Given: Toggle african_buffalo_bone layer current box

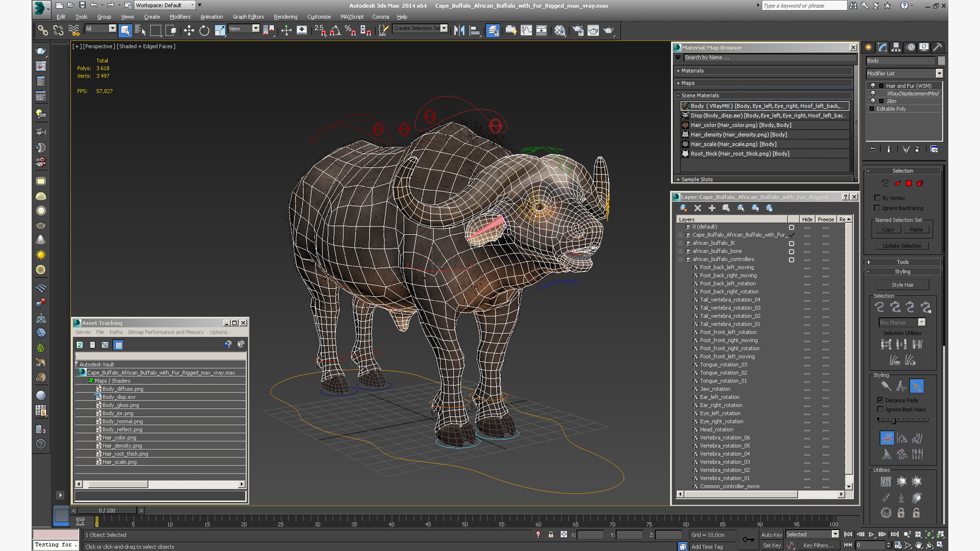Looking at the screenshot, I should [x=792, y=252].
